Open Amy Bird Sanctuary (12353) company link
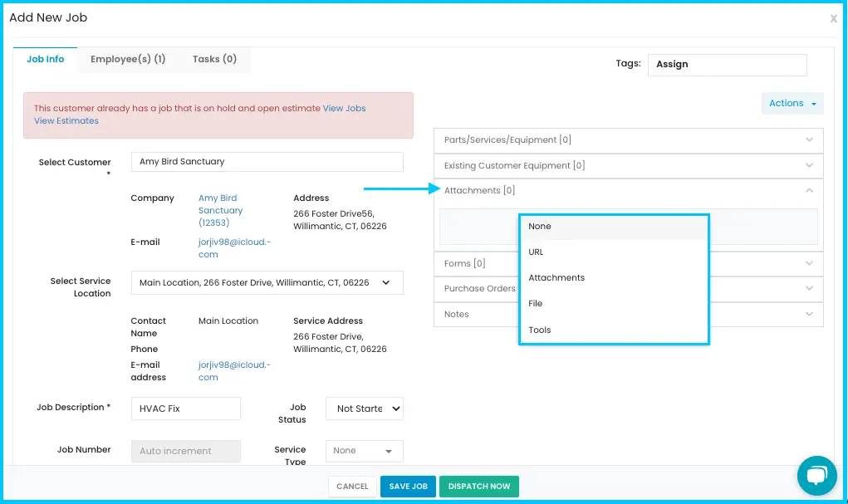 point(220,210)
